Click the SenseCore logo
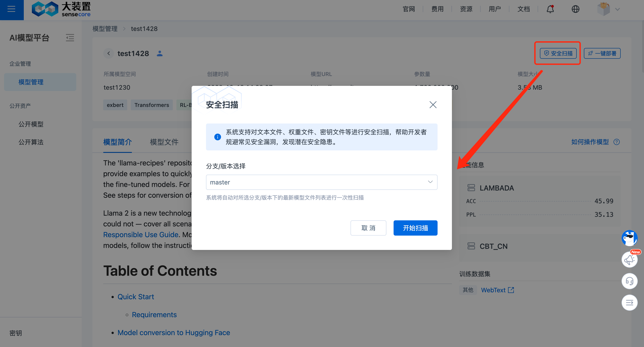 point(61,9)
